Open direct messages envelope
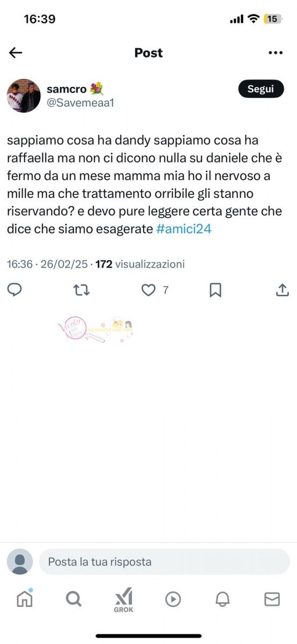This screenshot has width=297, height=644. (272, 599)
